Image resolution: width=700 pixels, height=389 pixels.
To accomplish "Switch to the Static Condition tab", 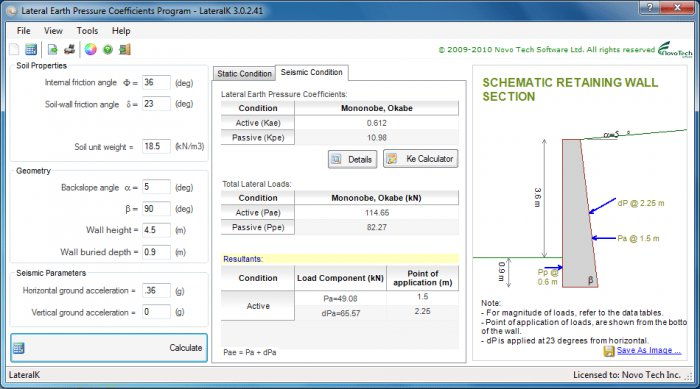I will (244, 74).
